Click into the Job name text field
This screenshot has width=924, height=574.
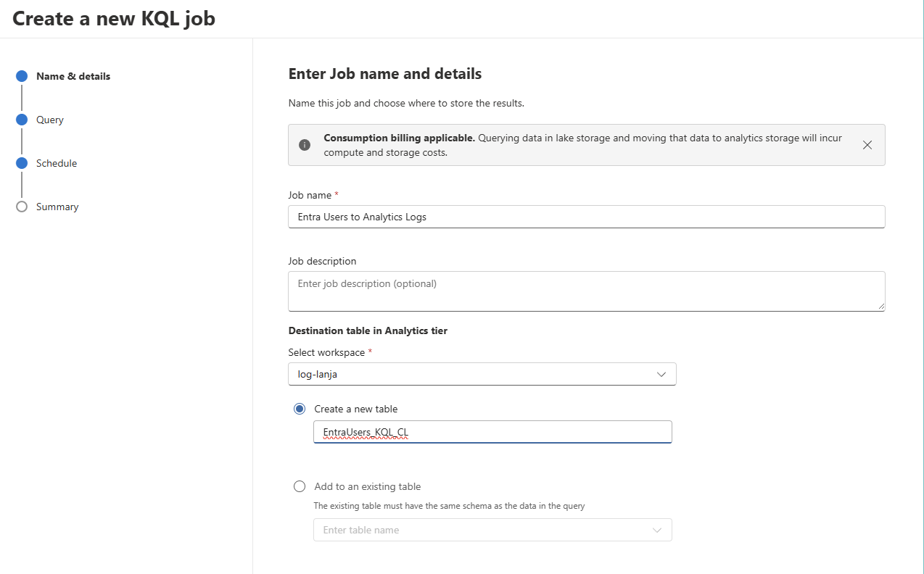click(x=586, y=217)
